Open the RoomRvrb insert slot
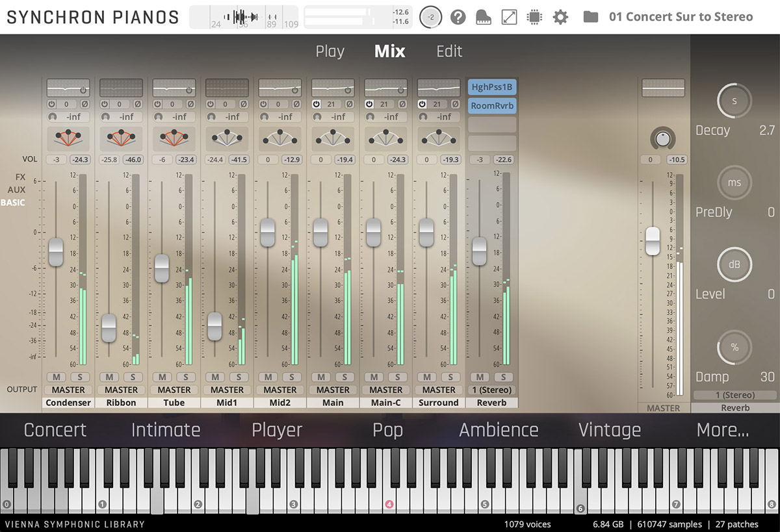This screenshot has height=532, width=780. pyautogui.click(x=491, y=105)
